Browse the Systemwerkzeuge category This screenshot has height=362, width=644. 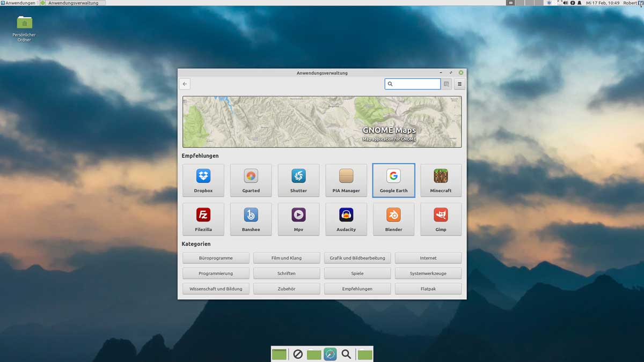pos(428,274)
